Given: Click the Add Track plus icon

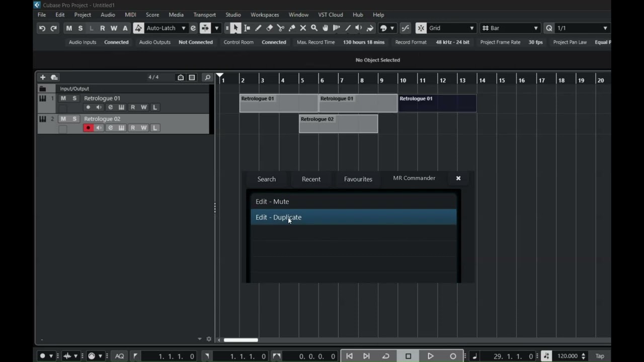Looking at the screenshot, I should [43, 77].
